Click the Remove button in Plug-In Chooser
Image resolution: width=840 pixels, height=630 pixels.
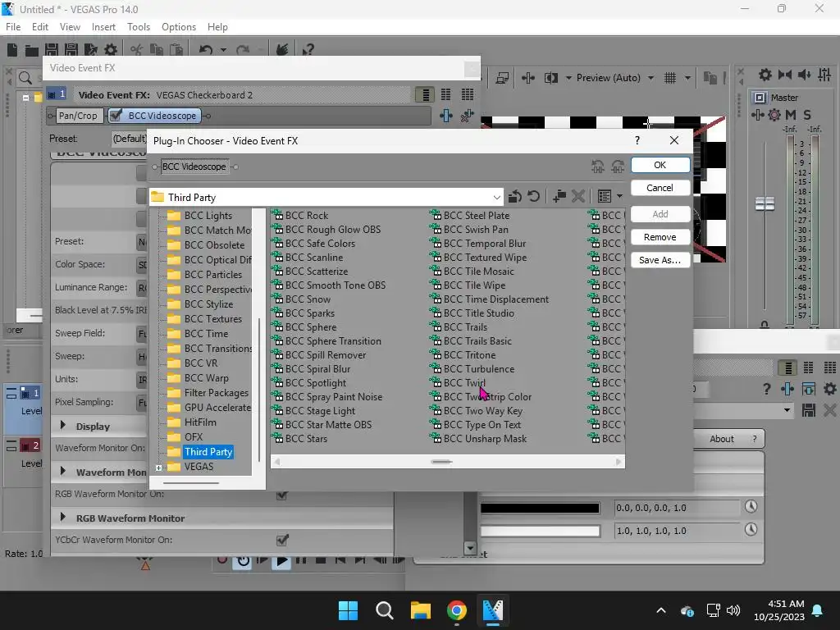(660, 237)
